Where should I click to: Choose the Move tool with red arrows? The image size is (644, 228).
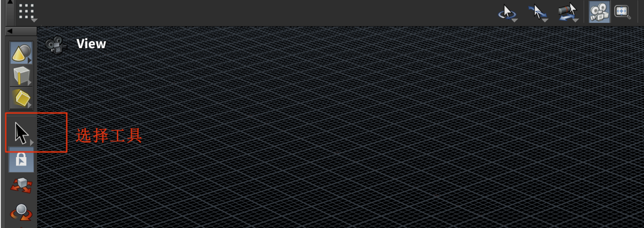[x=21, y=185]
